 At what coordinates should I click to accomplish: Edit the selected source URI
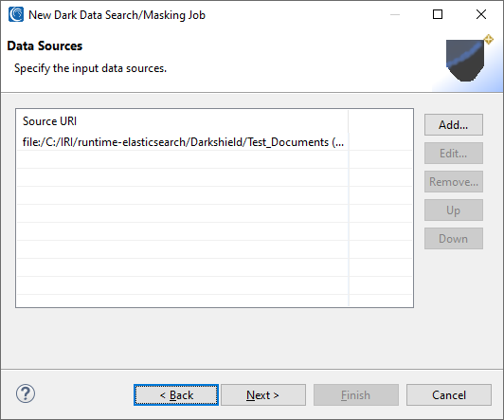tap(454, 153)
